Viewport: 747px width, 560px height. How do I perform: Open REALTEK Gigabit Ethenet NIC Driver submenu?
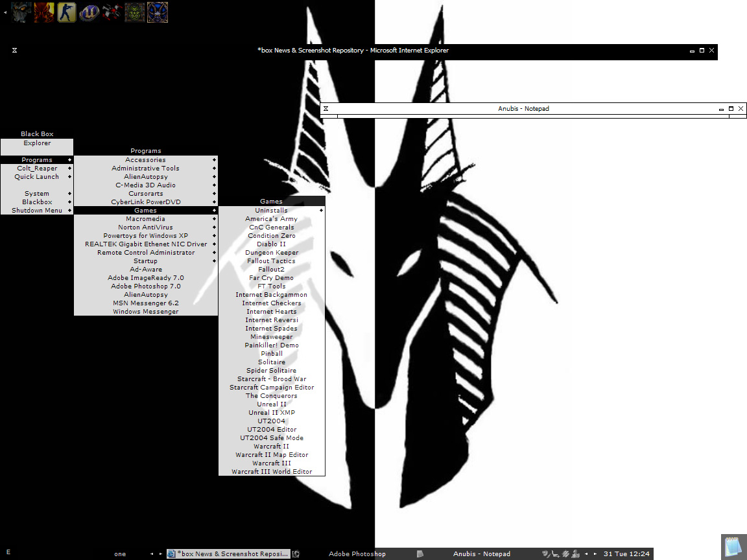(146, 244)
